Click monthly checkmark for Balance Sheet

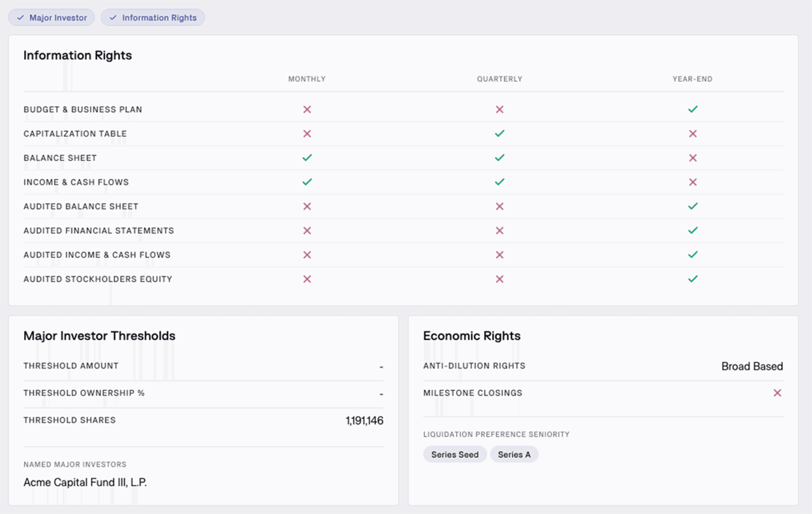tap(307, 158)
